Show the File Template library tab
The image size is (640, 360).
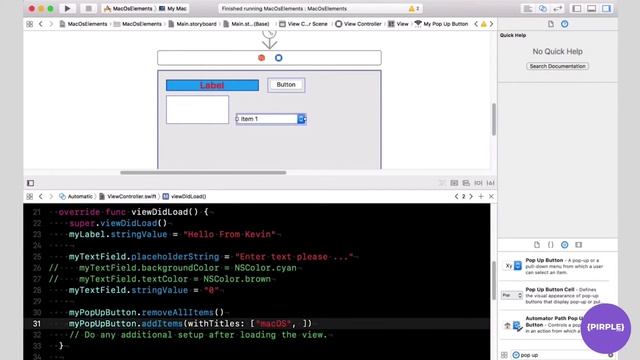tap(537, 245)
